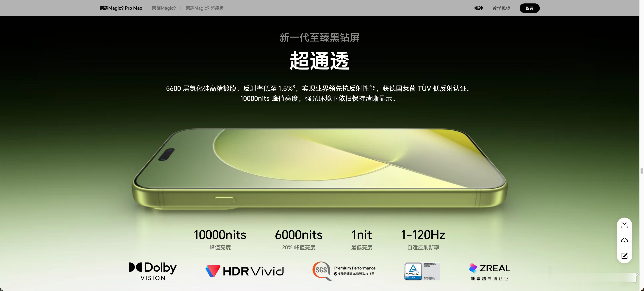Click the 20% 峰值亮度 label
The height and width of the screenshot is (291, 644).
[x=299, y=247]
